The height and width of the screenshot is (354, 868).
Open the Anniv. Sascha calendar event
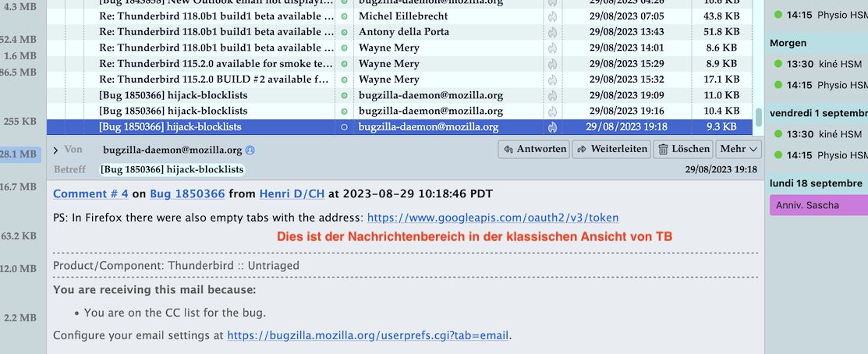(x=817, y=206)
